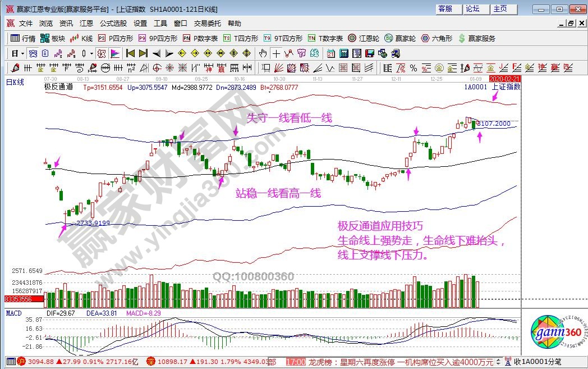Image resolution: width=588 pixels, height=369 pixels.
Task: Expand the candlestick style dropdown arrow
Action: [x=91, y=53]
